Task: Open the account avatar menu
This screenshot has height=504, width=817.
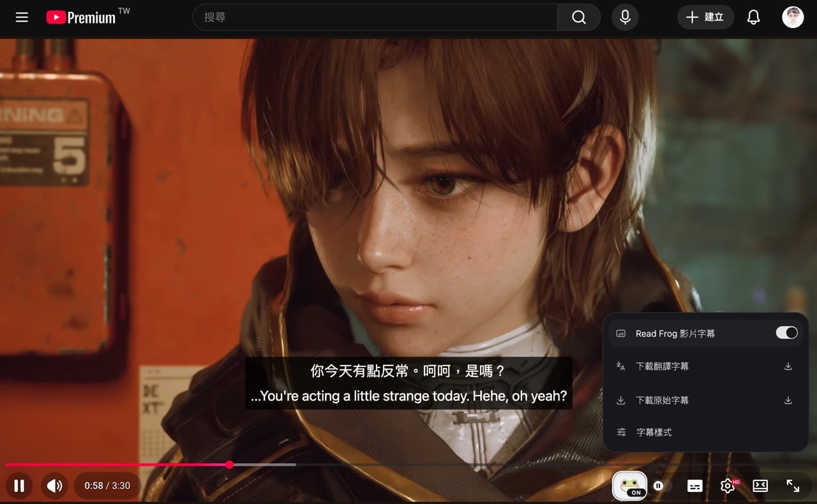Action: pyautogui.click(x=793, y=17)
